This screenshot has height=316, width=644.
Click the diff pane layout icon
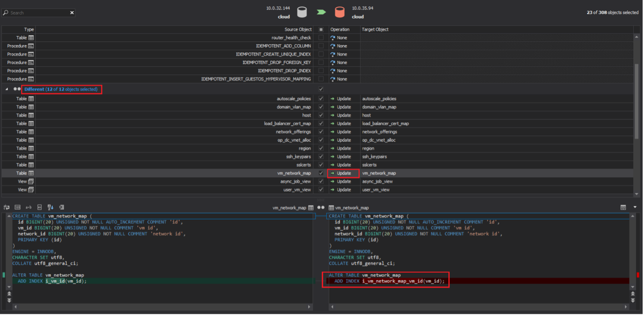click(x=623, y=208)
